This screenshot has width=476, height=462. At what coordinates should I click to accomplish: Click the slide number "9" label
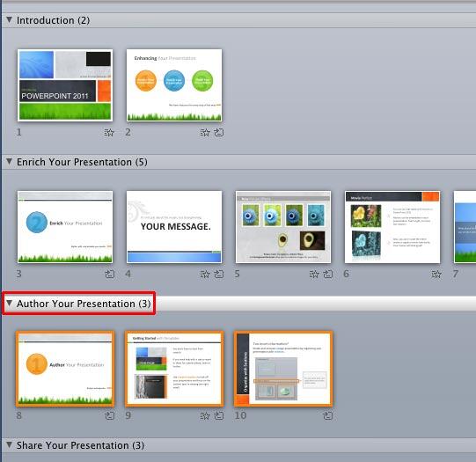tap(128, 415)
